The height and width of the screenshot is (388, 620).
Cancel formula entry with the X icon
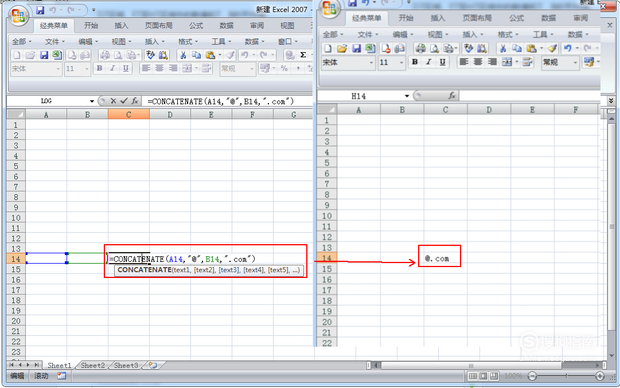coord(113,101)
